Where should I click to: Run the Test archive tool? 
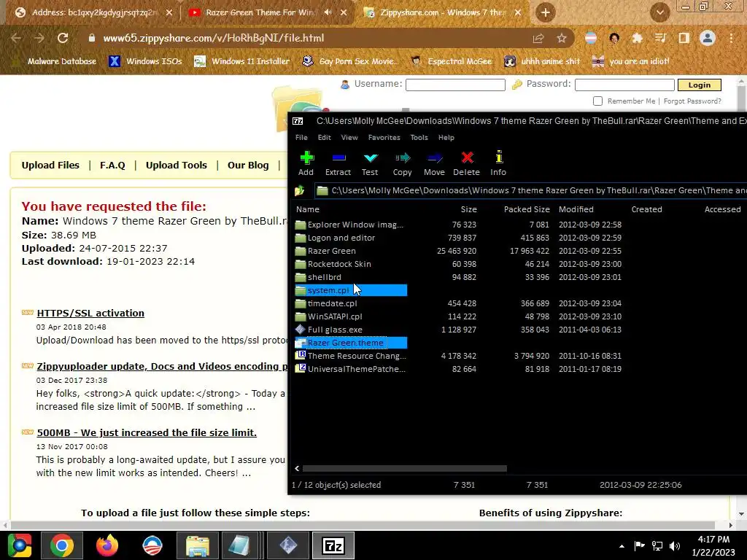[x=370, y=163]
